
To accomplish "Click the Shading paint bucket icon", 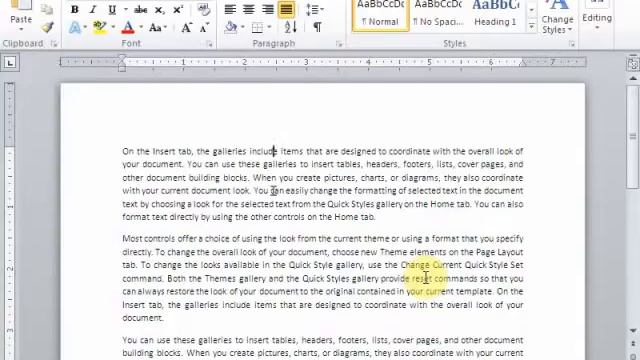I will pyautogui.click(x=231, y=27).
